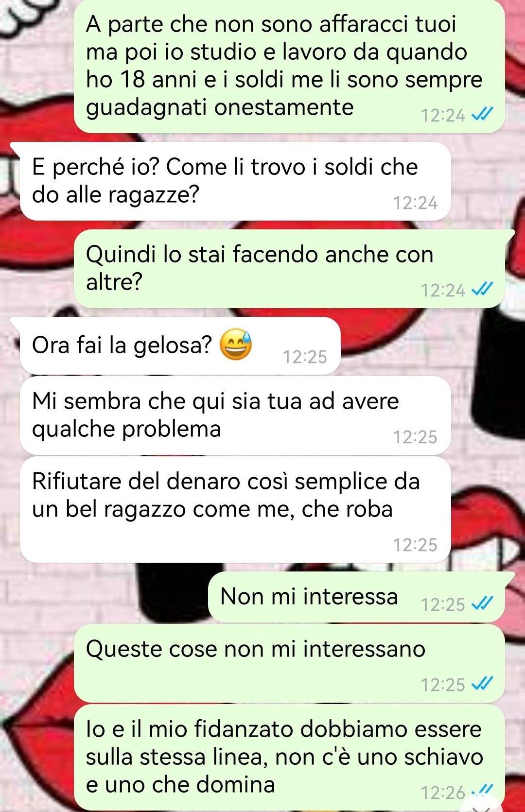The height and width of the screenshot is (812, 525).
Task: Tap the 12:25 time under 'che roba' message
Action: 415,545
